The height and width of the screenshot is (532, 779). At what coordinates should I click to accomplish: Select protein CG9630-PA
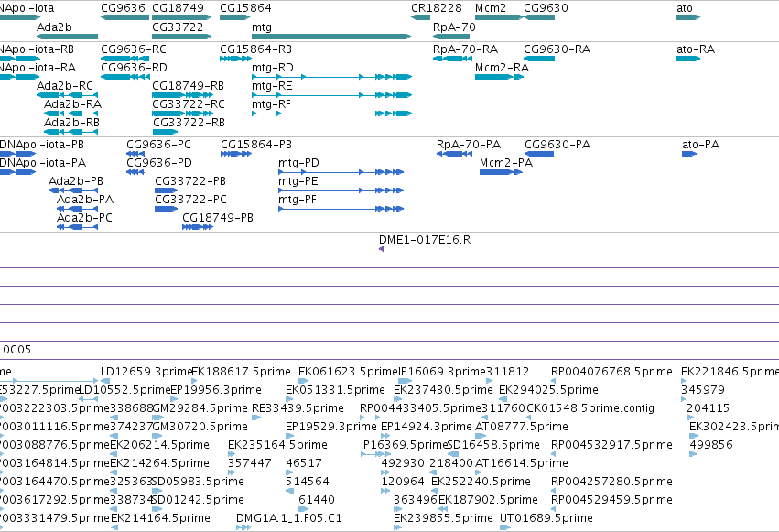click(x=539, y=154)
